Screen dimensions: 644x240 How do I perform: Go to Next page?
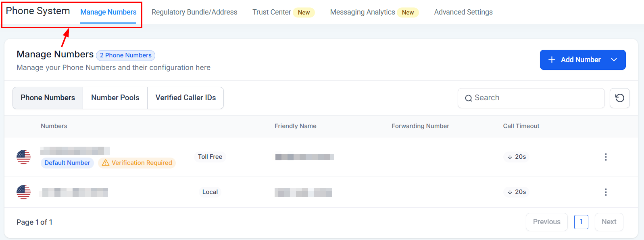[x=609, y=222]
